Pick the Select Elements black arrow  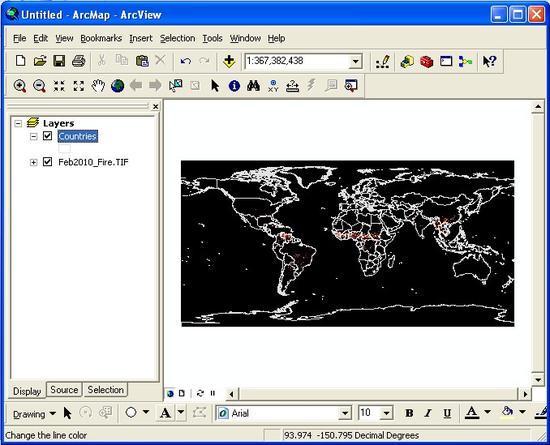click(x=215, y=86)
